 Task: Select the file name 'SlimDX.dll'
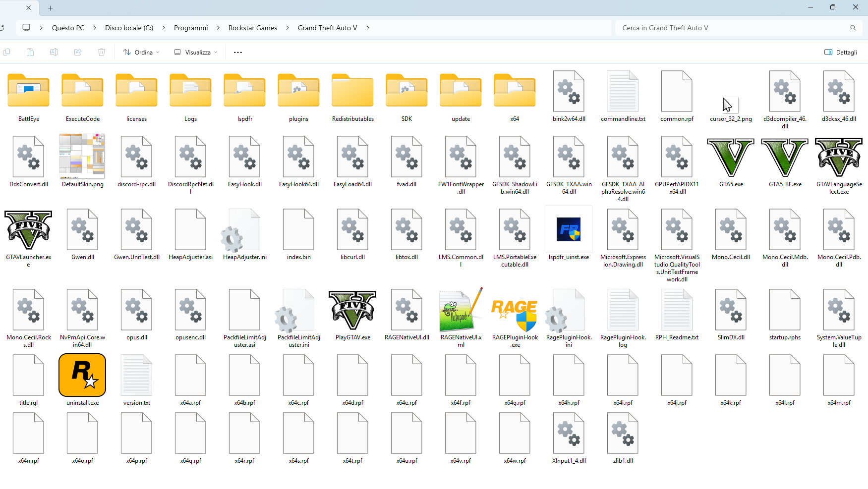[731, 337]
